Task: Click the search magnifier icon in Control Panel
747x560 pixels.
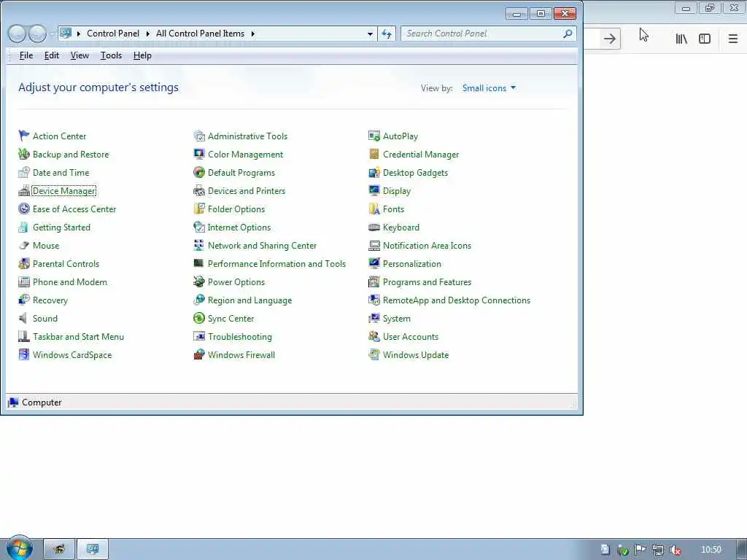Action: click(568, 34)
